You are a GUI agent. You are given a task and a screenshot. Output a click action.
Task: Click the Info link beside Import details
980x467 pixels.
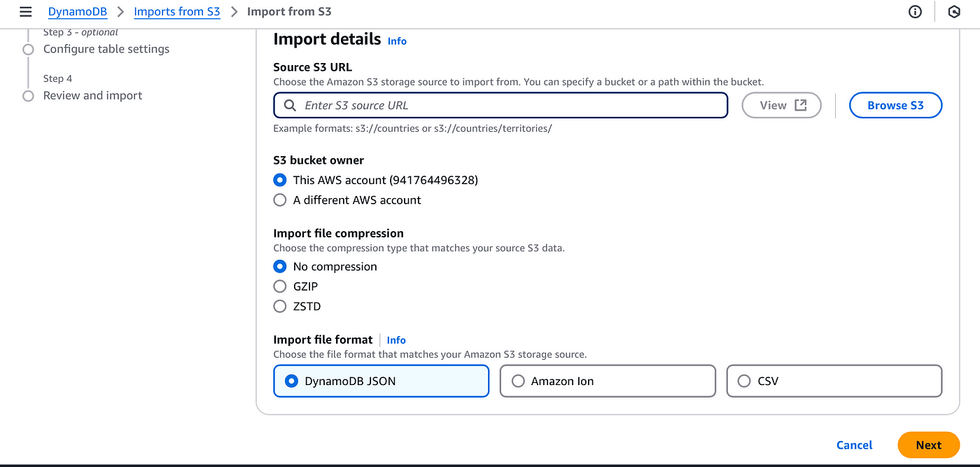(x=397, y=41)
